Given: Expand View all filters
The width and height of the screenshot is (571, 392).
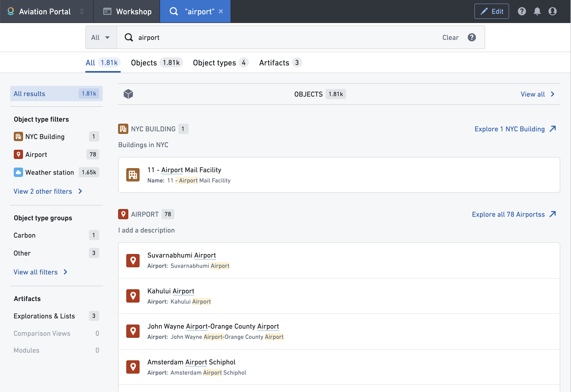Looking at the screenshot, I should (x=40, y=272).
